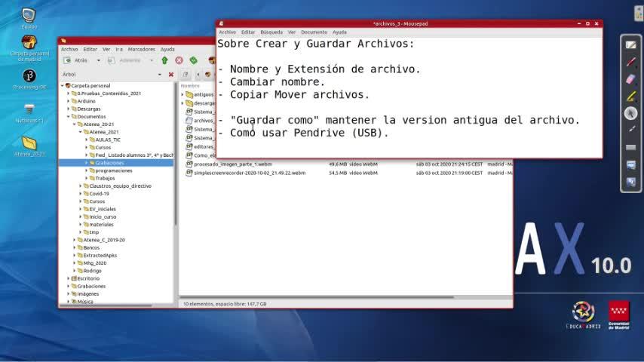Click the edit location icon in path bar
The height and width of the screenshot is (362, 644).
[186, 75]
